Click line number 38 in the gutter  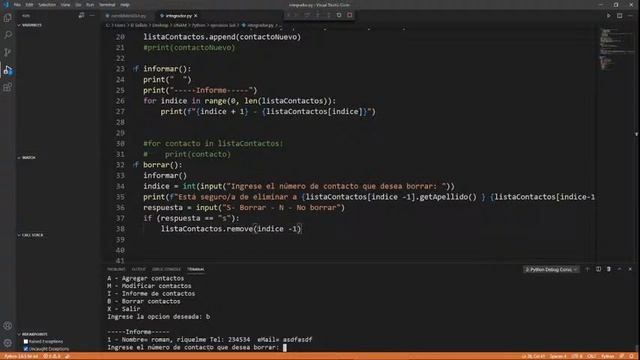click(120, 229)
